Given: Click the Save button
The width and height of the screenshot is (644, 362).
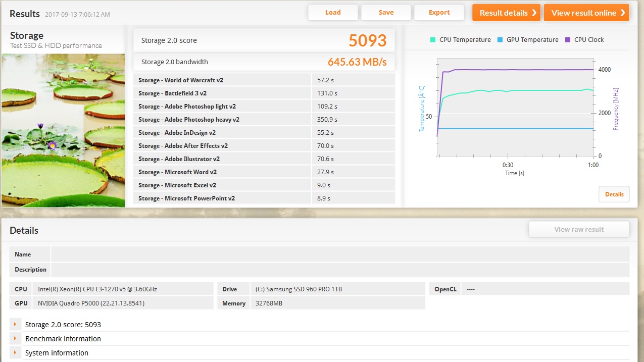Looking at the screenshot, I should coord(386,13).
